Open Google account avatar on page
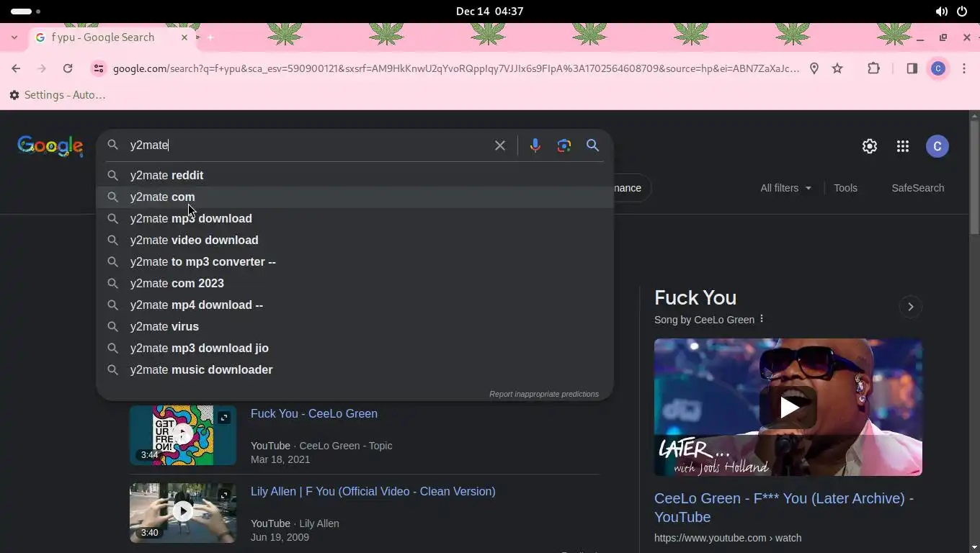980x553 pixels. [937, 146]
